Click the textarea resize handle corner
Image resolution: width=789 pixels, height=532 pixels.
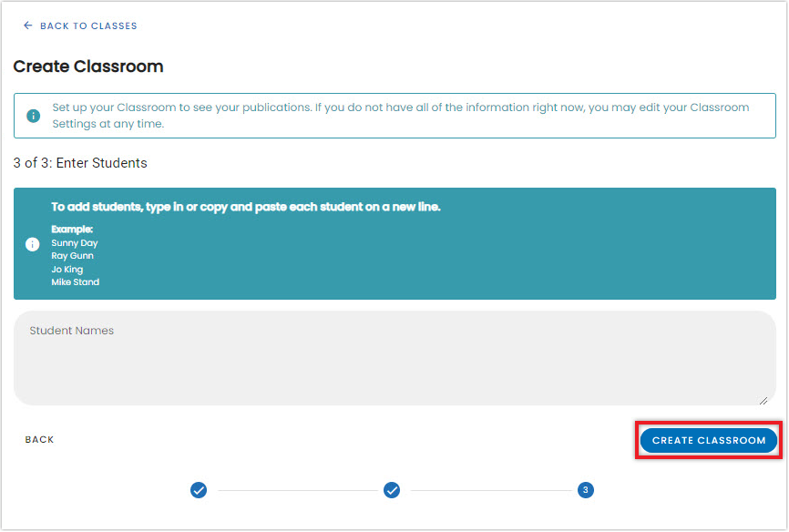click(x=763, y=399)
